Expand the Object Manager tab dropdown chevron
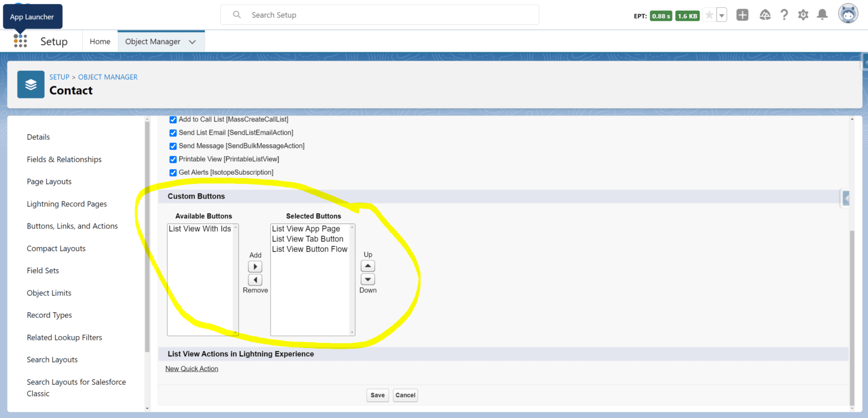 (192, 41)
